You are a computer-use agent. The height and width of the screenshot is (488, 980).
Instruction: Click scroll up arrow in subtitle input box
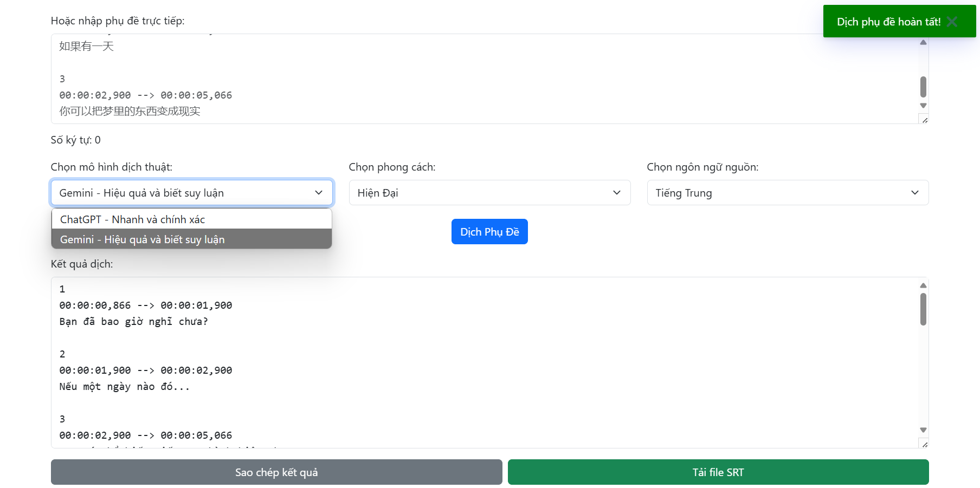[x=923, y=42]
